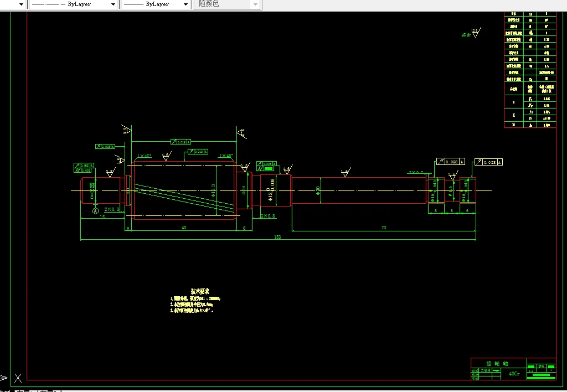Open the 随颜色 plot style dropdown
The height and width of the screenshot is (392, 567).
228,4
